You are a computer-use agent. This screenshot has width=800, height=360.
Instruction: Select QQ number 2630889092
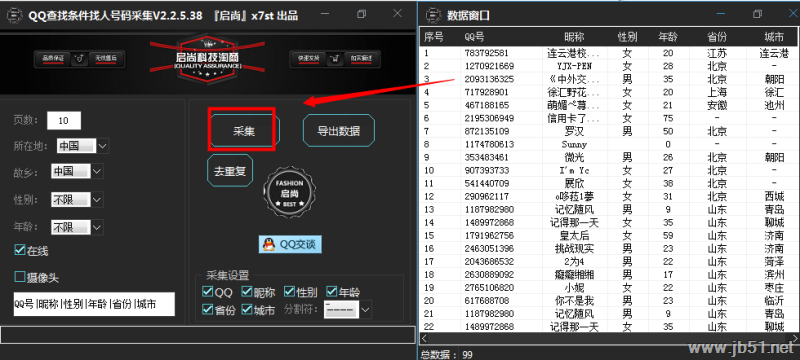click(489, 275)
